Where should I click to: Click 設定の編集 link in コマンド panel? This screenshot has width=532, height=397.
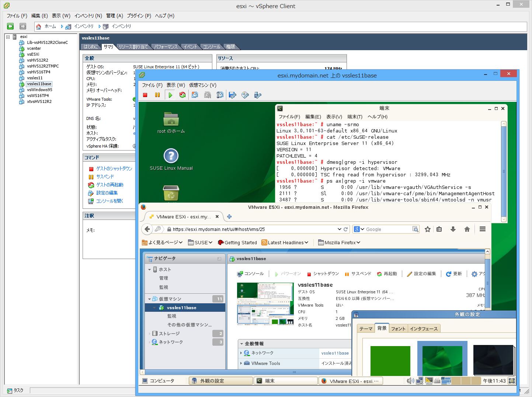pyautogui.click(x=107, y=193)
